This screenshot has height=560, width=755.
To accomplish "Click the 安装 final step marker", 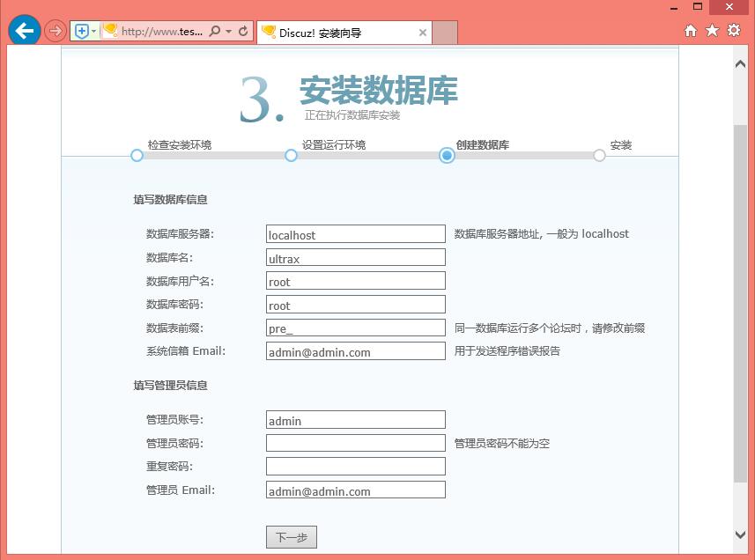I will click(x=599, y=155).
